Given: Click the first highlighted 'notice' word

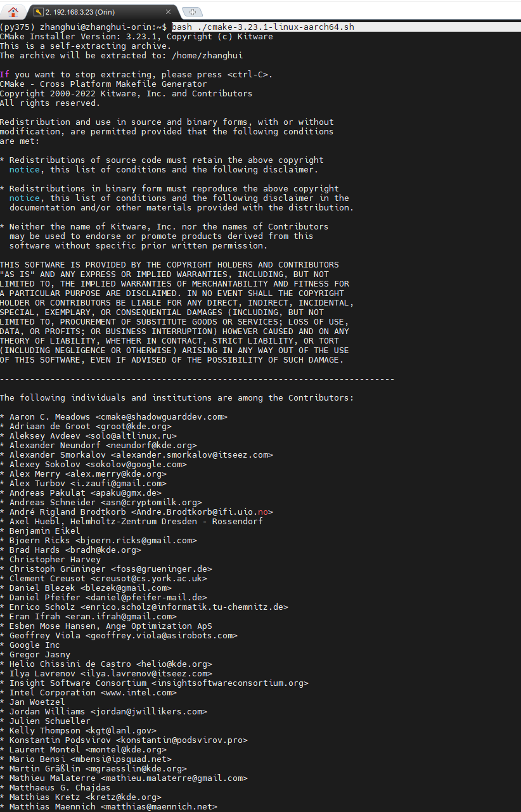Looking at the screenshot, I should pos(24,170).
